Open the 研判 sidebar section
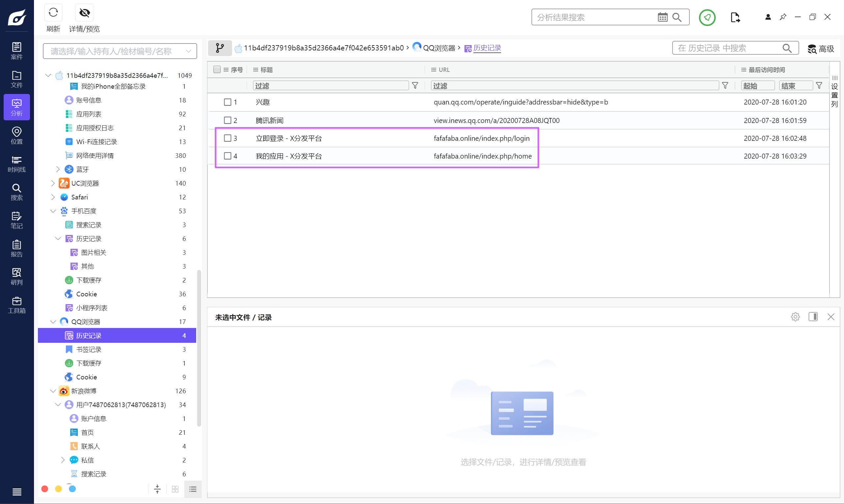 tap(16, 277)
